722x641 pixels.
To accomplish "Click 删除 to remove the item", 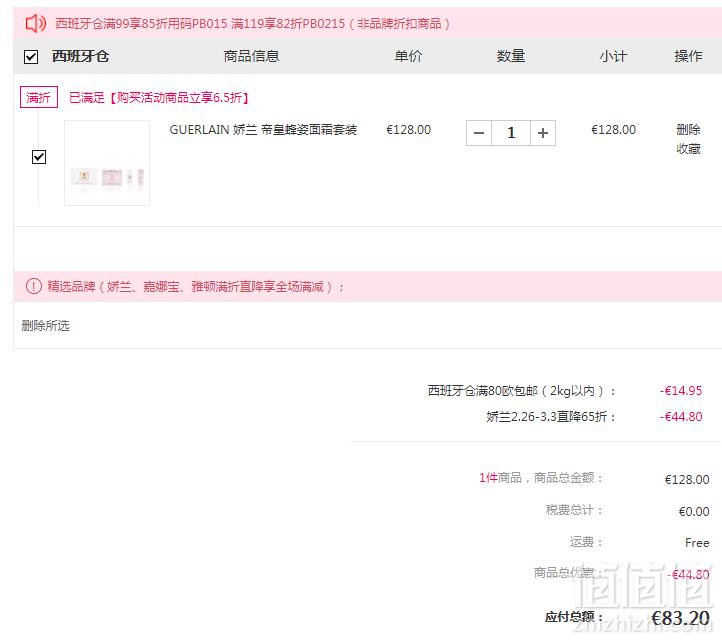I will 688,130.
